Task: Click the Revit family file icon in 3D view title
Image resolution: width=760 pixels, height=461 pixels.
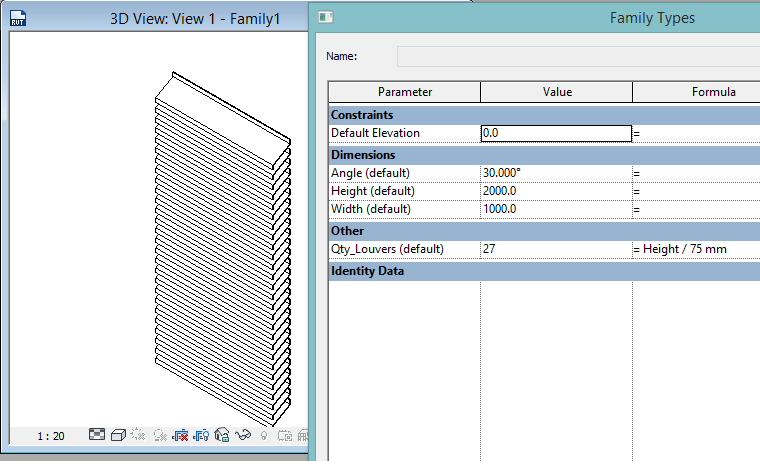Action: click(x=18, y=18)
